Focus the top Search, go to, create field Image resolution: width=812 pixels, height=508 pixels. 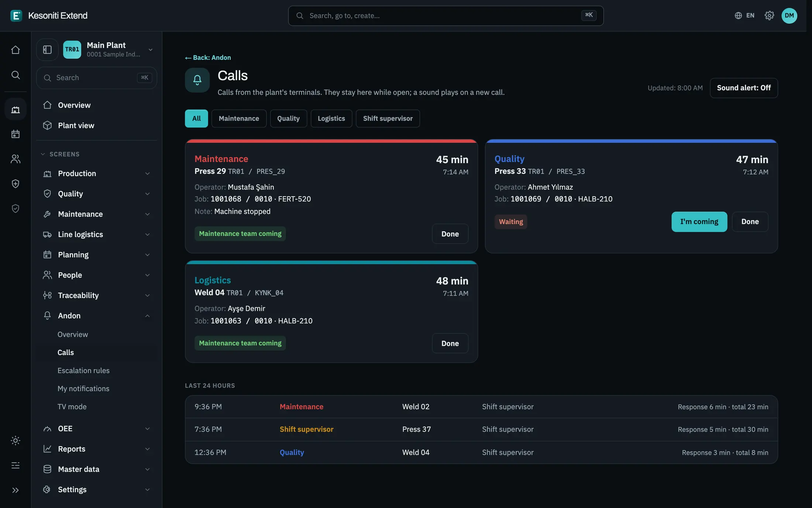[445, 16]
